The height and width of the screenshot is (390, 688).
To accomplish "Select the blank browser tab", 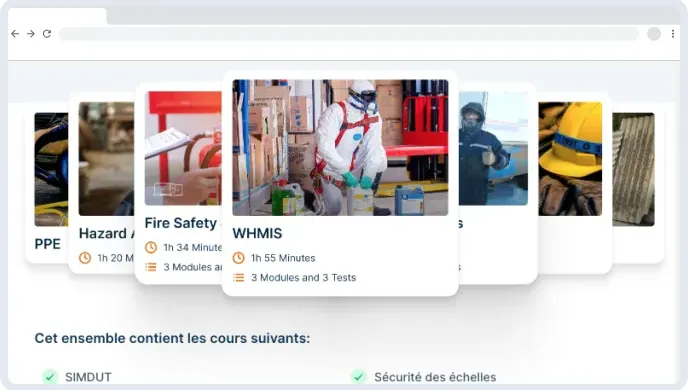I will click(x=57, y=16).
